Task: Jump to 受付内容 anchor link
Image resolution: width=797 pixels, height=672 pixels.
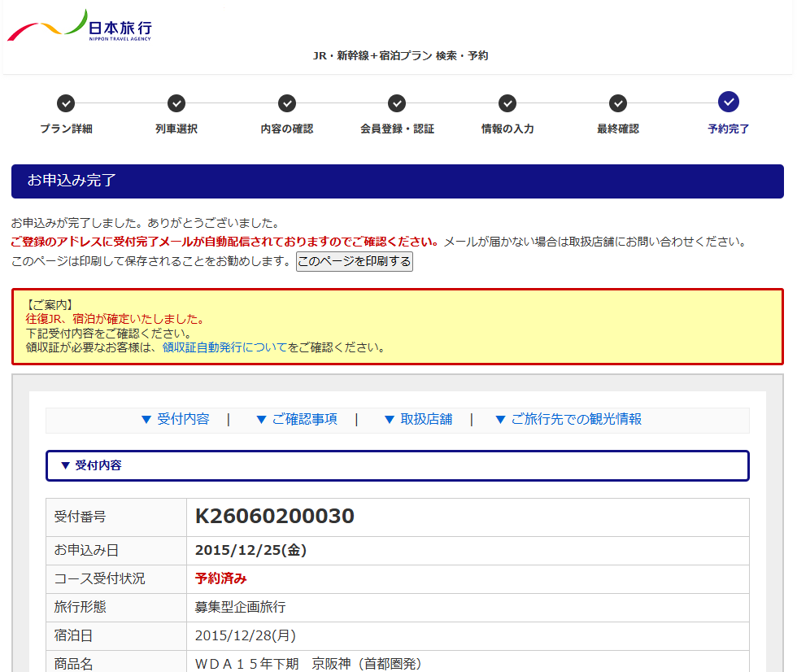Action: click(x=184, y=419)
